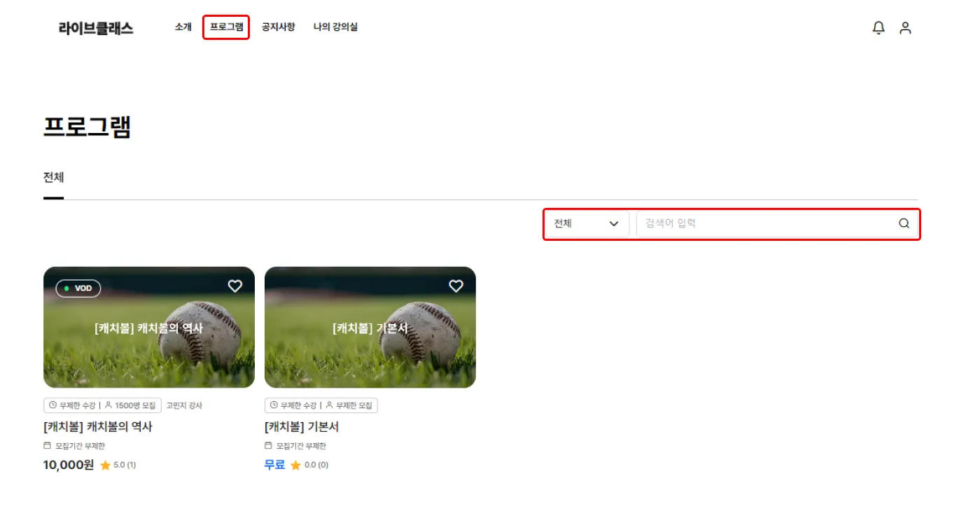Click the search magnifier icon
Viewport: 980px width, 525px height.
pyautogui.click(x=904, y=223)
